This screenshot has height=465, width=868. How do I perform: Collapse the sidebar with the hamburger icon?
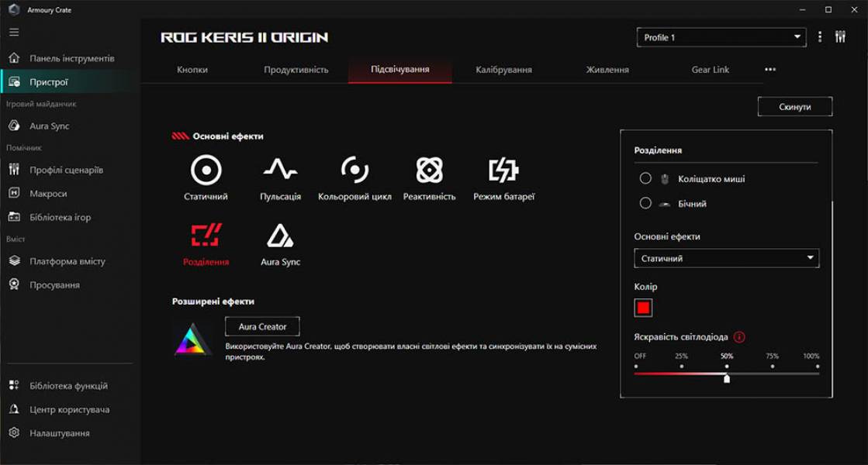point(13,32)
